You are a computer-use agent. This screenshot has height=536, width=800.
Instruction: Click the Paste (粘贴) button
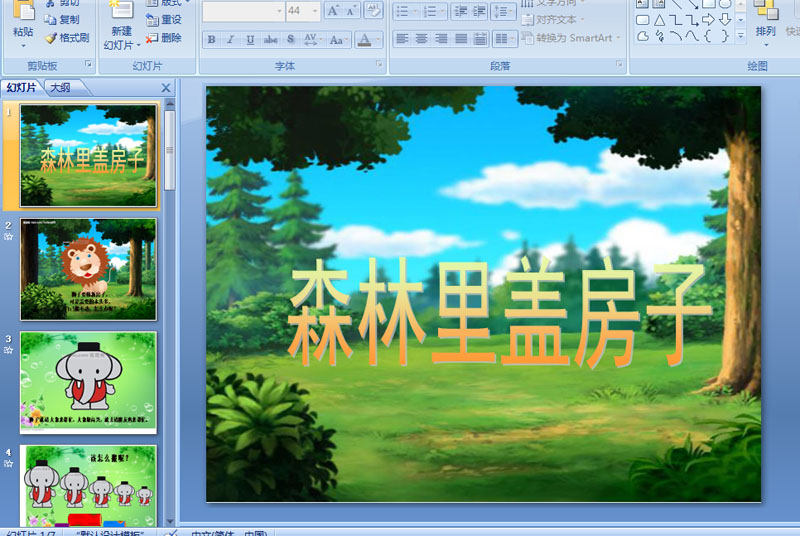point(23,24)
